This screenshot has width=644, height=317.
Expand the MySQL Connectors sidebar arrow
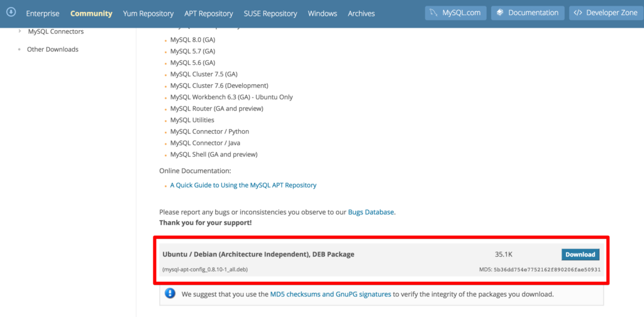tap(19, 31)
